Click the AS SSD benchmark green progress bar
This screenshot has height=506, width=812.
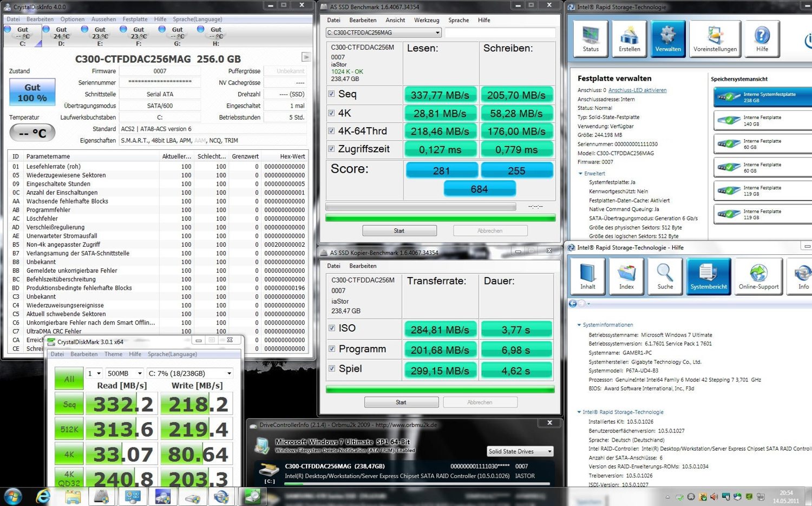click(440, 218)
